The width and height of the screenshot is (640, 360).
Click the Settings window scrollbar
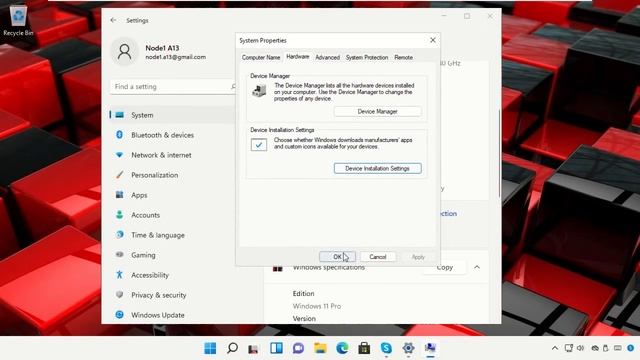[x=499, y=154]
